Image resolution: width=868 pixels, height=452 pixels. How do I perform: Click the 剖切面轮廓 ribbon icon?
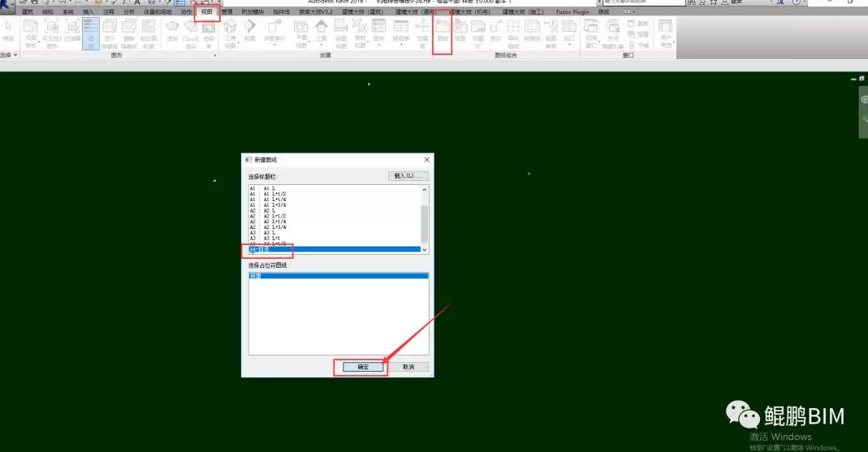coord(149,33)
